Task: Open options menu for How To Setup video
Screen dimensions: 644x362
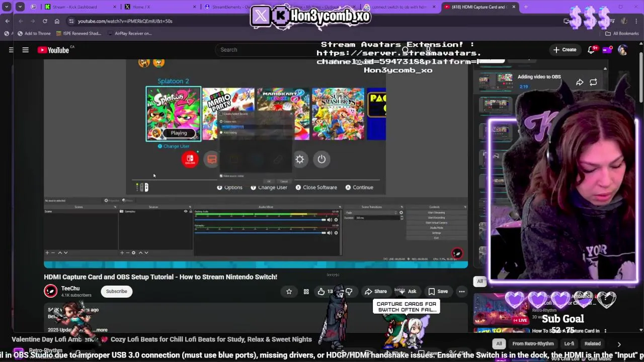Action: click(605, 331)
